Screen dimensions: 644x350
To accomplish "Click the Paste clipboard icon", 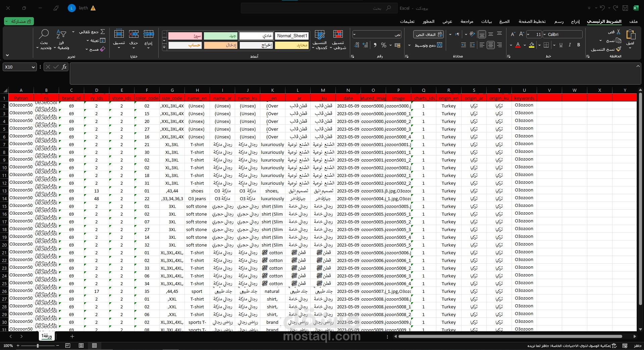I will [x=631, y=35].
